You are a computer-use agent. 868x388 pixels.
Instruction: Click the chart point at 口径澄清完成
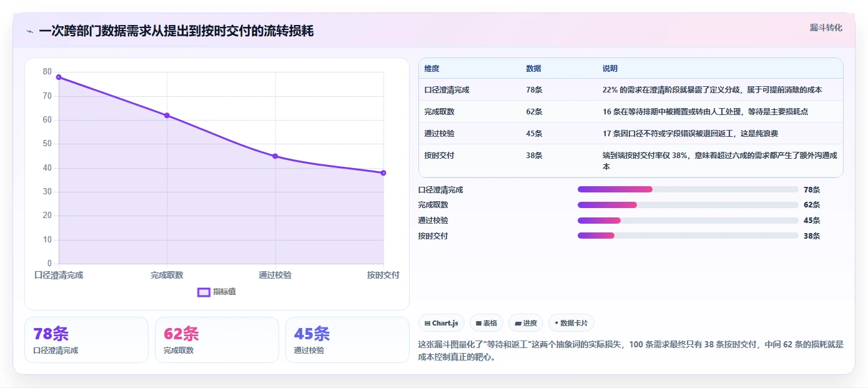59,77
